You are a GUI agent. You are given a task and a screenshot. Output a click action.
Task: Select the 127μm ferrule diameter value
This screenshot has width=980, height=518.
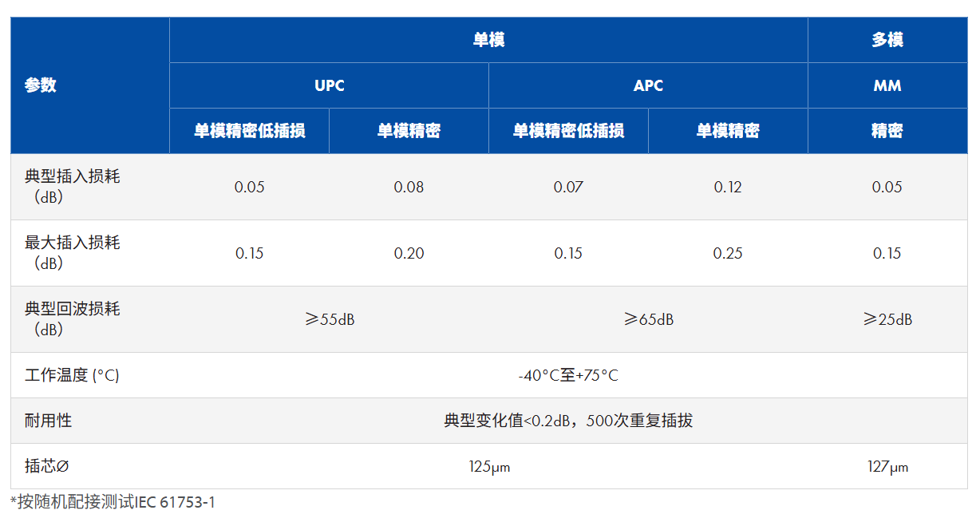pyautogui.click(x=888, y=467)
